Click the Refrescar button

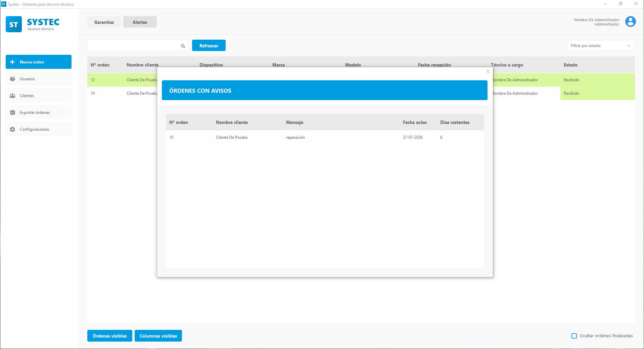point(209,46)
